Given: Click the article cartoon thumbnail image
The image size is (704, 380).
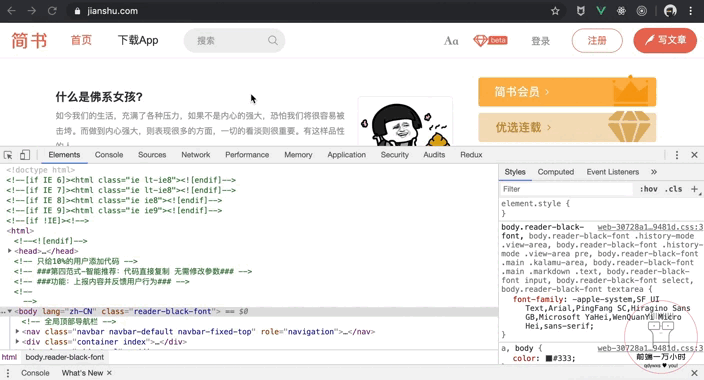Looking at the screenshot, I should pos(405,122).
